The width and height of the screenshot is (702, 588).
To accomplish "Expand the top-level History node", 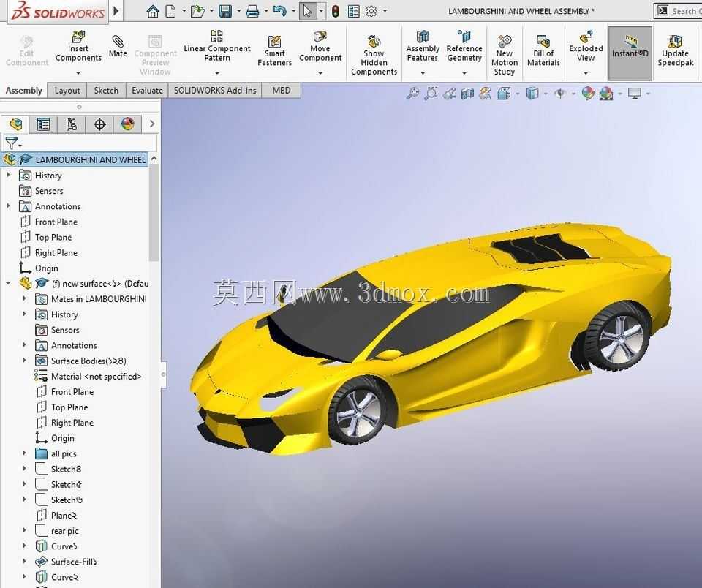I will point(8,175).
